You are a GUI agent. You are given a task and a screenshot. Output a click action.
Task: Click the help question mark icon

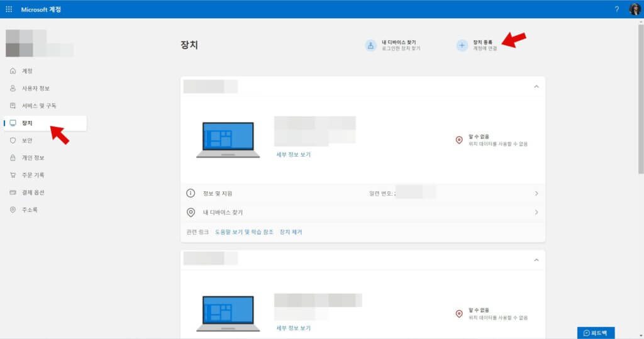616,9
